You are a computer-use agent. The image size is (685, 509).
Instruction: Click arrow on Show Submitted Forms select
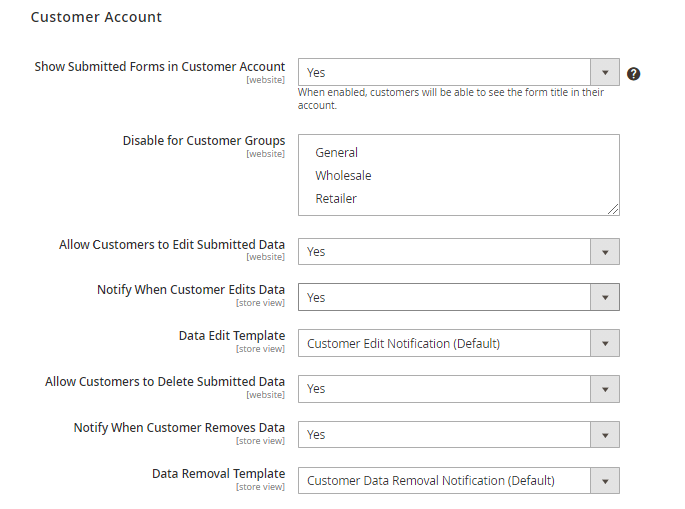(604, 73)
